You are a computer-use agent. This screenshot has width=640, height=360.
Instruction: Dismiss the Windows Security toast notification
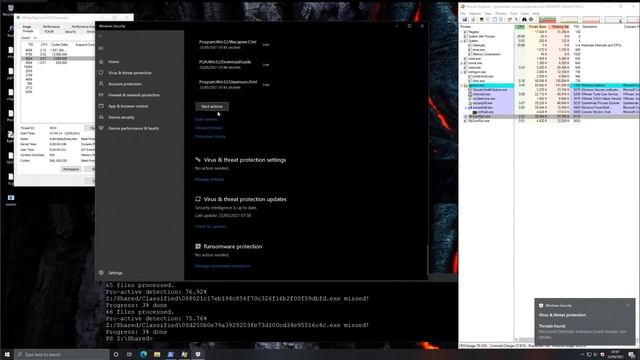(627, 305)
